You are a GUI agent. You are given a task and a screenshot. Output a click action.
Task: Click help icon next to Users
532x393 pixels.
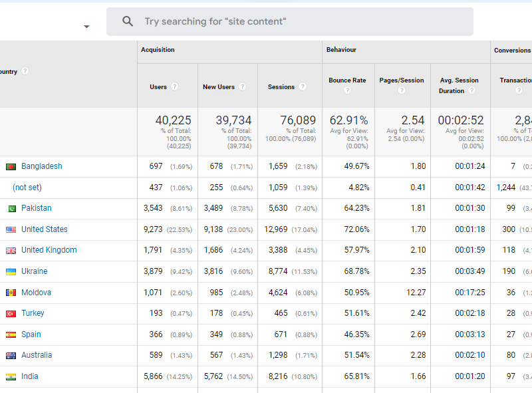click(x=174, y=86)
